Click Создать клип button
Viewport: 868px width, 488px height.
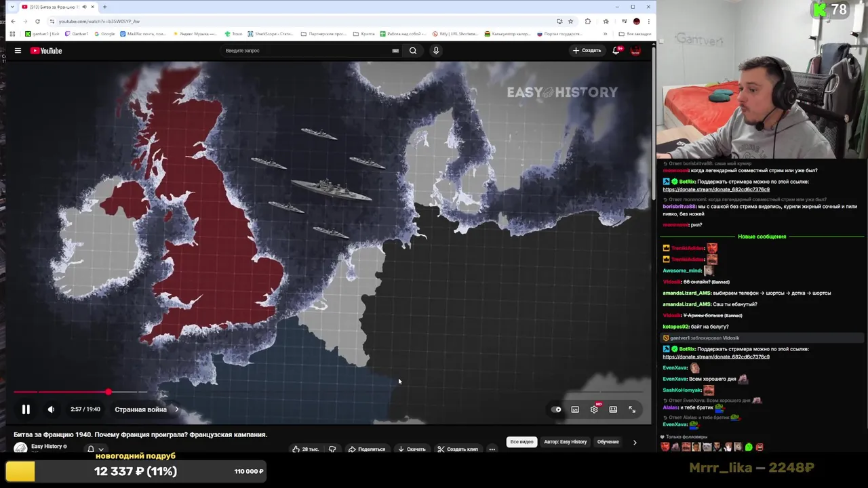click(458, 449)
